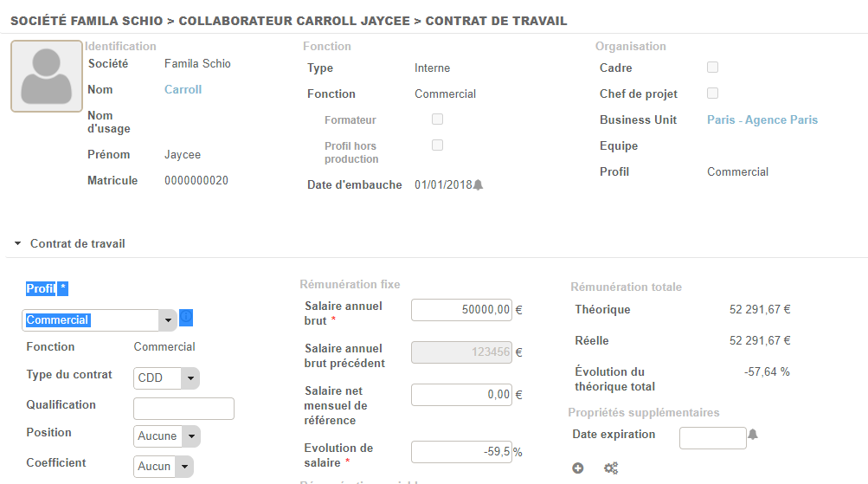
Task: Tick the Chef de projet checkbox
Action: tap(712, 94)
